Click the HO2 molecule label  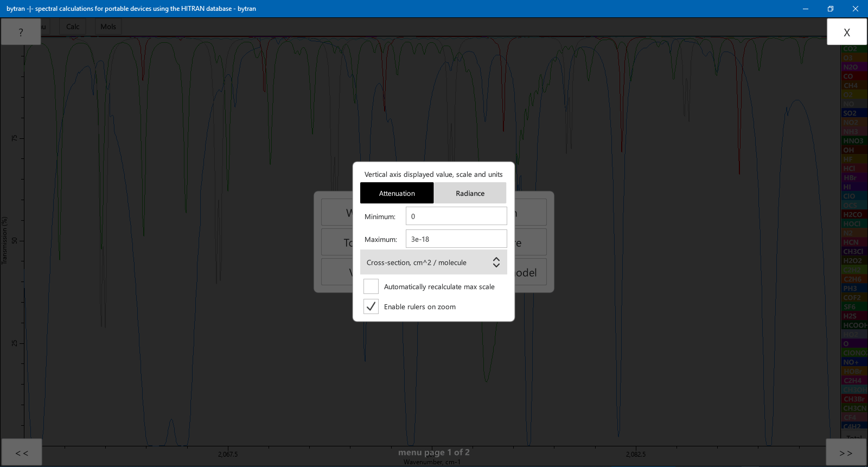pos(854,335)
